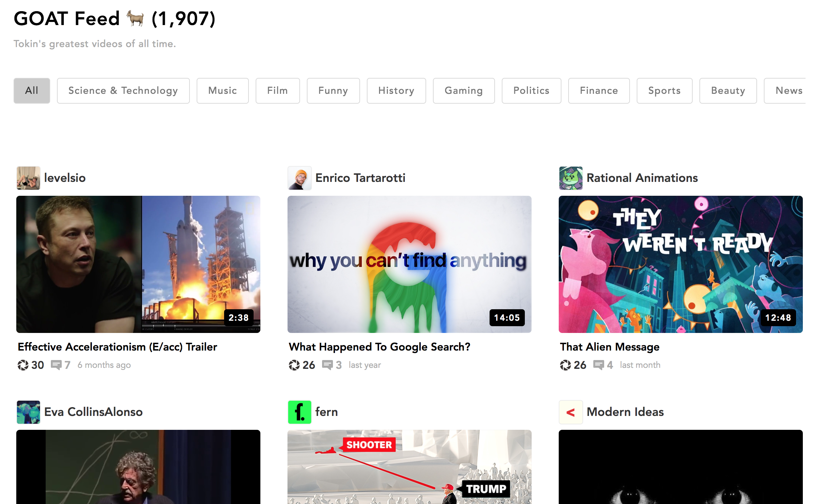Click "last year" timestamp

(365, 365)
